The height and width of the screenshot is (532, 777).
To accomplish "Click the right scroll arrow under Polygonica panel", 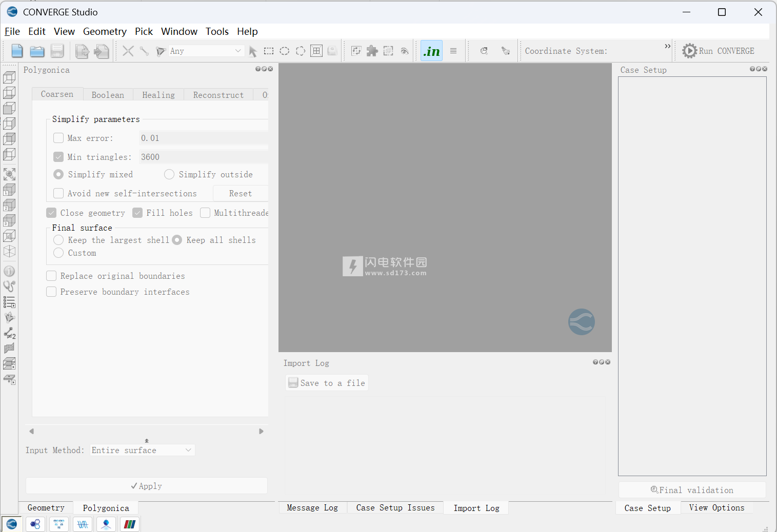I will click(261, 431).
